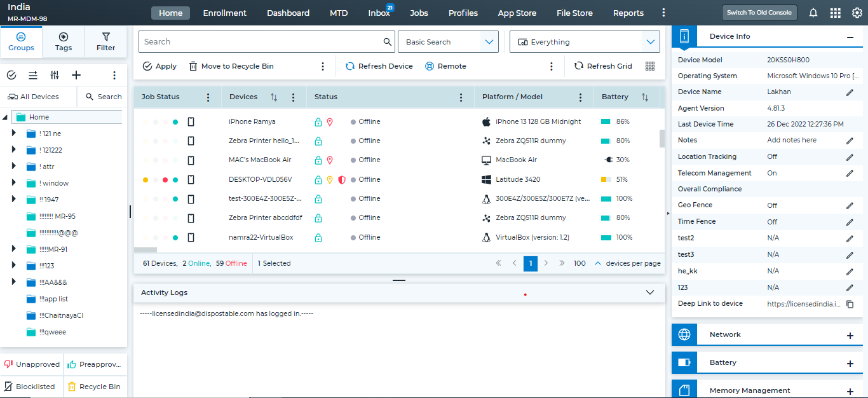Image resolution: width=868 pixels, height=398 pixels.
Task: Open the Everything filter dropdown
Action: (x=585, y=42)
